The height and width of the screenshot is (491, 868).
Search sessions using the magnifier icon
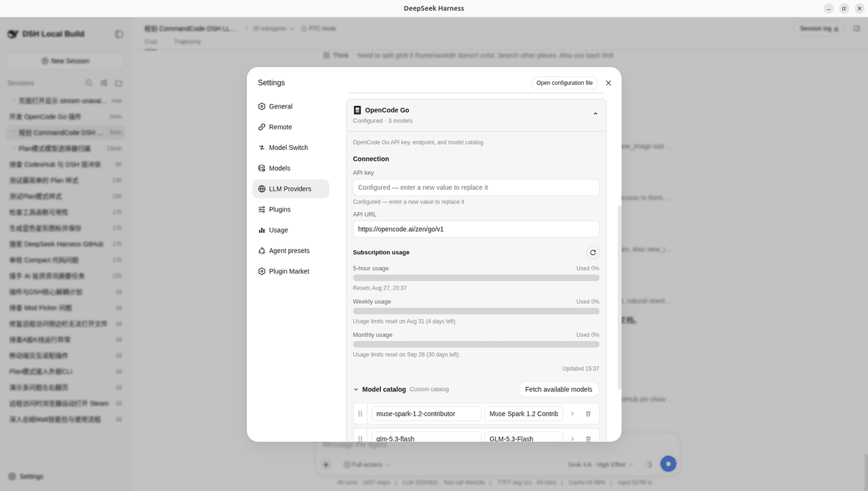pos(89,83)
